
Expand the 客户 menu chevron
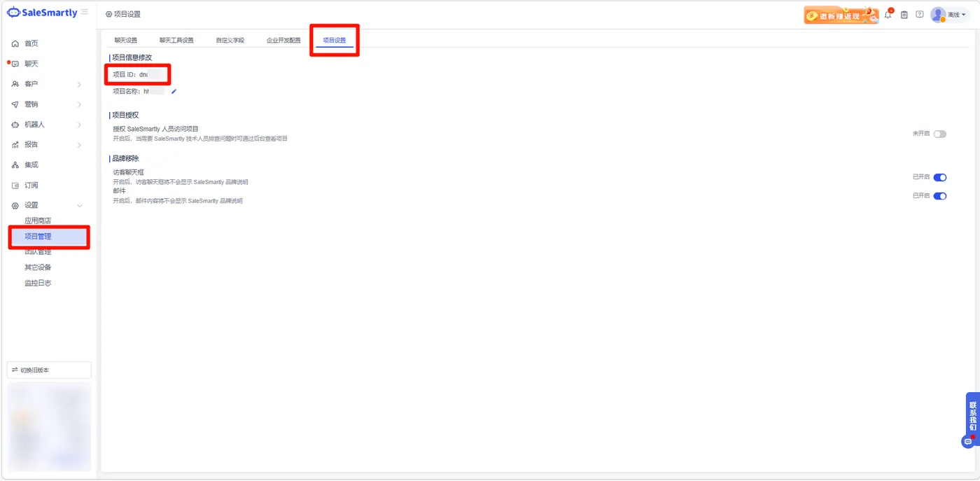(x=79, y=85)
